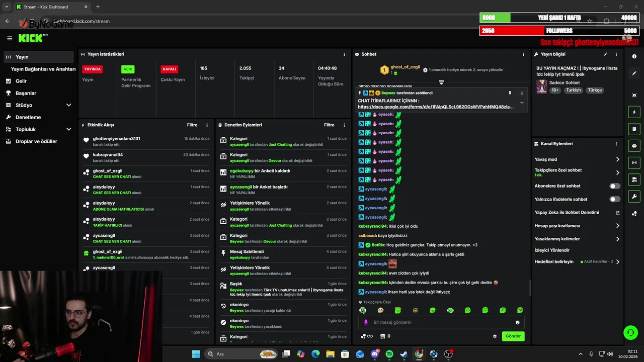The width and height of the screenshot is (644, 362).
Task: Click the Turkish tag in stream info
Action: (573, 90)
